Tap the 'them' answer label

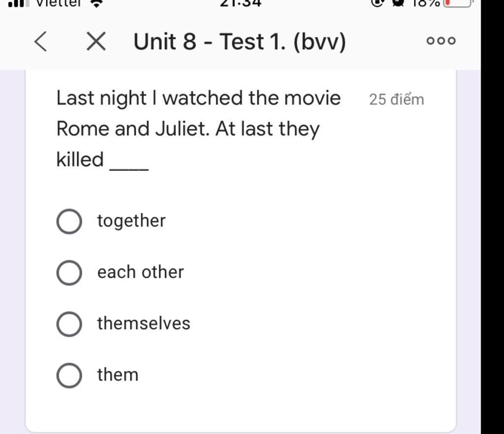(x=118, y=375)
